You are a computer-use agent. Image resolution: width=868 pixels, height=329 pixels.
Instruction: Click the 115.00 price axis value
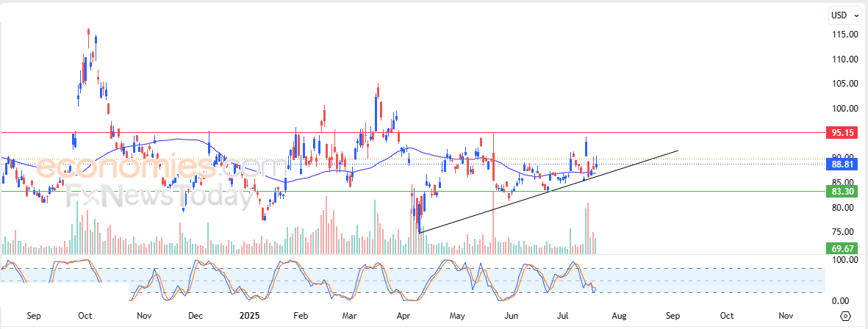[x=844, y=35]
